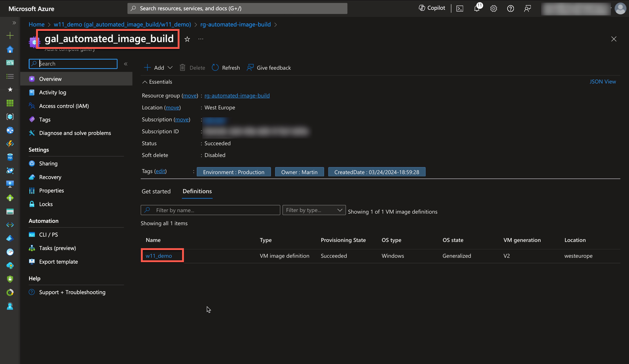The image size is (629, 364).
Task: Switch to the Definitions tab
Action: (x=197, y=191)
